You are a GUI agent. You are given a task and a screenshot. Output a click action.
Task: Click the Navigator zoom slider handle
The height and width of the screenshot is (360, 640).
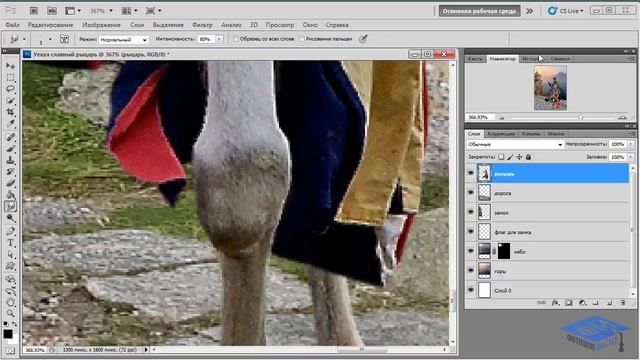click(x=580, y=118)
